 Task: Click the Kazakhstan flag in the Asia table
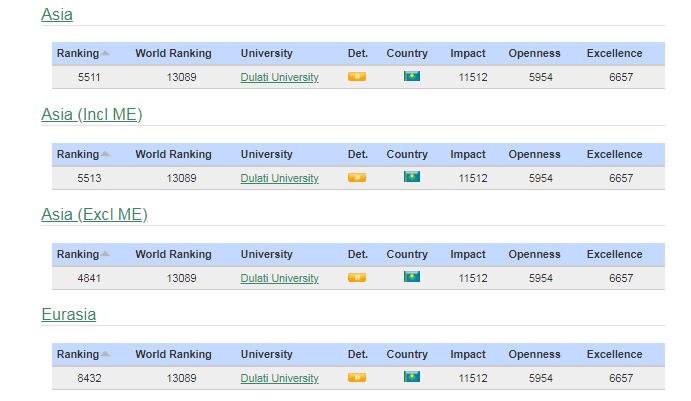(x=411, y=77)
